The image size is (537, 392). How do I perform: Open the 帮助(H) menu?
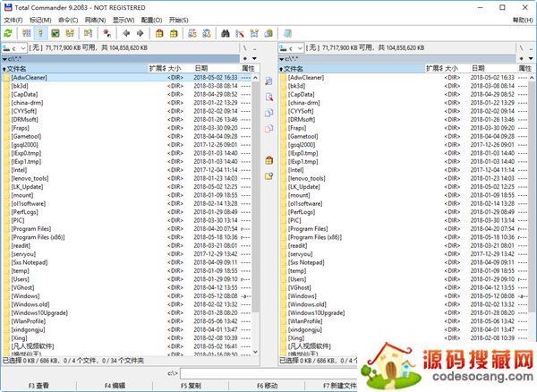coord(523,21)
